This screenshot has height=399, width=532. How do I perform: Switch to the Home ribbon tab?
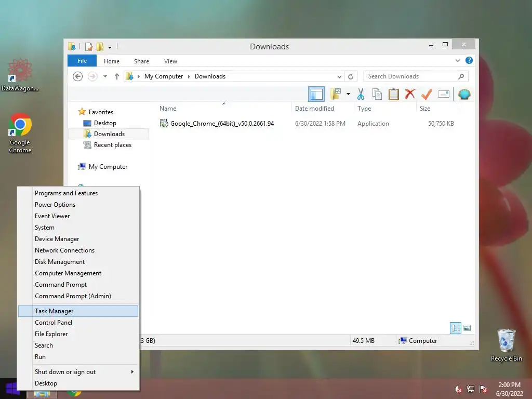click(x=112, y=61)
